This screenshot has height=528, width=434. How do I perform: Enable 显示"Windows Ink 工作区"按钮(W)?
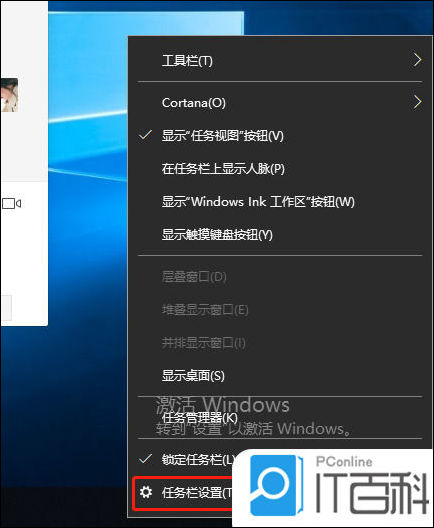280,202
